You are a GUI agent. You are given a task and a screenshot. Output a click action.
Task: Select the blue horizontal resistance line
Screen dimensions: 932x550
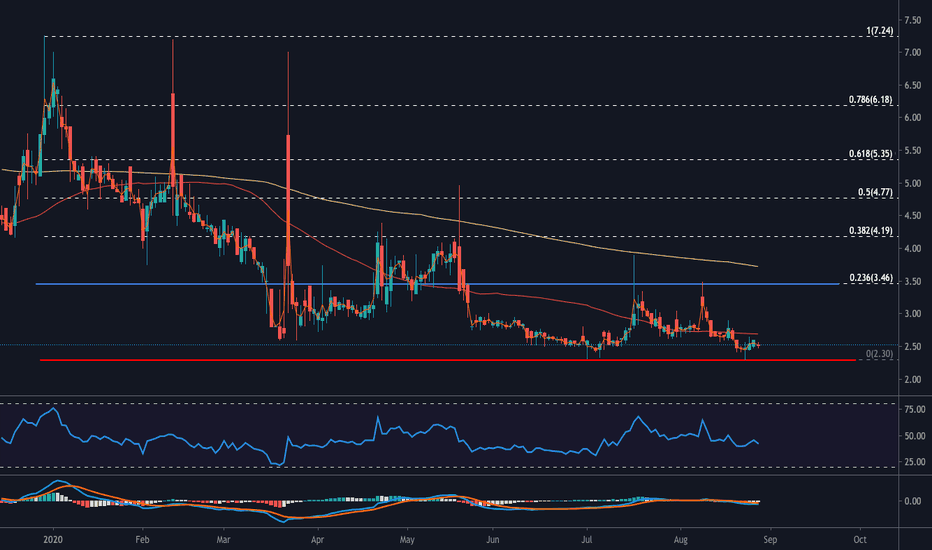coord(437,284)
